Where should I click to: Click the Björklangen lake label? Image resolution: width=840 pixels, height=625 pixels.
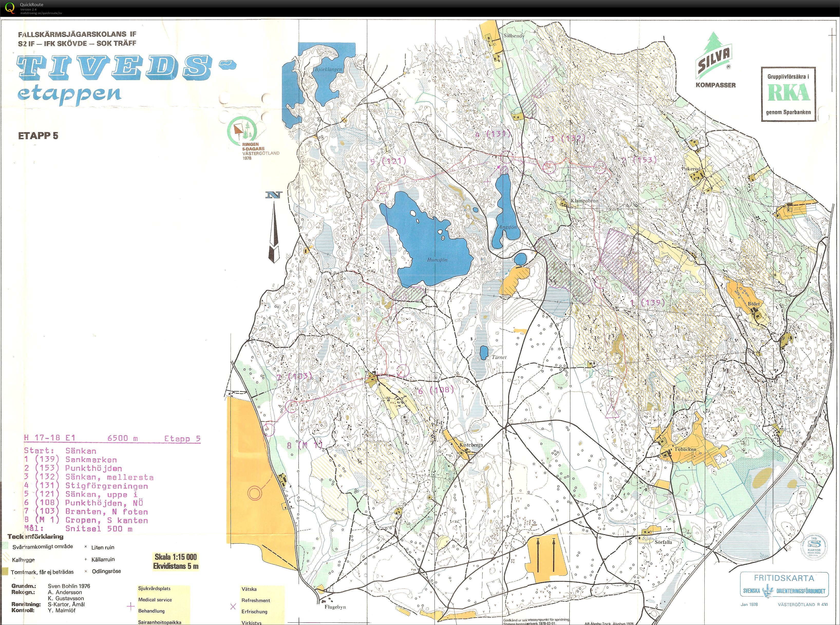click(328, 69)
